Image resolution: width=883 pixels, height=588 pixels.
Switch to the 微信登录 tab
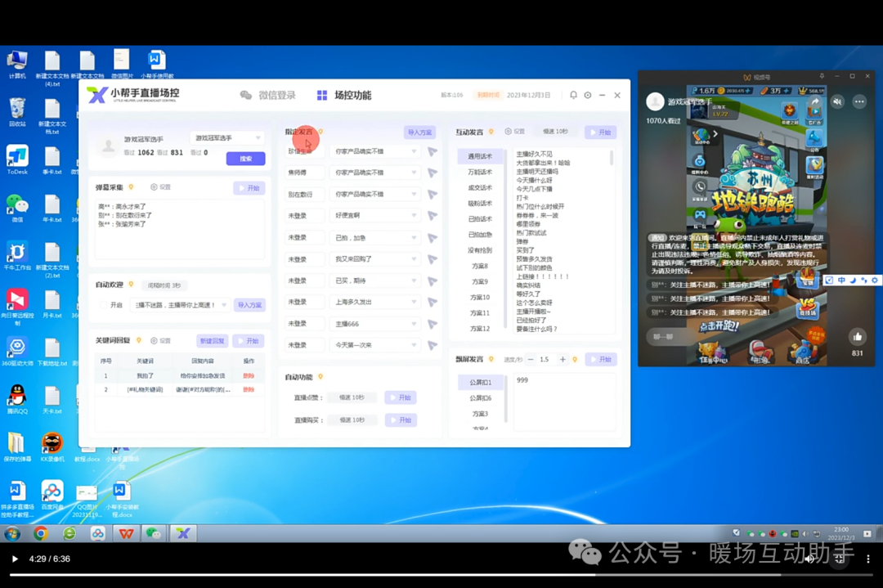point(268,96)
